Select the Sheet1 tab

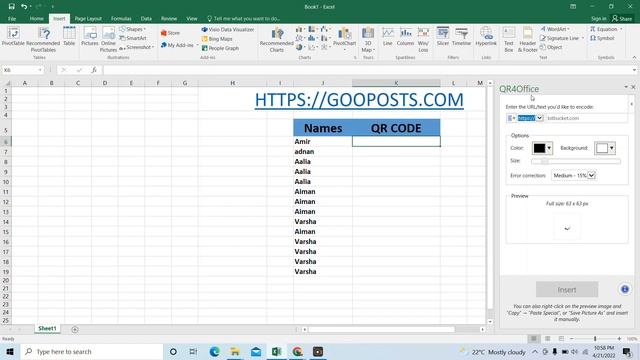tap(47, 329)
